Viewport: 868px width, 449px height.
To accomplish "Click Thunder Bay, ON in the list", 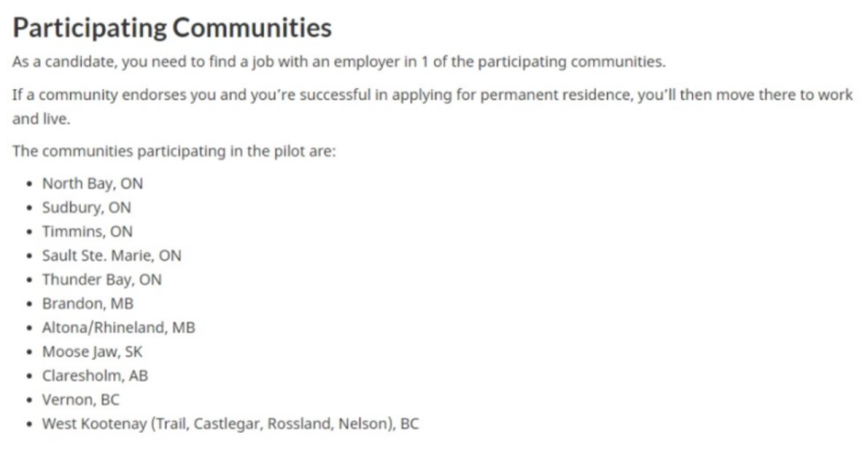I will (102, 280).
